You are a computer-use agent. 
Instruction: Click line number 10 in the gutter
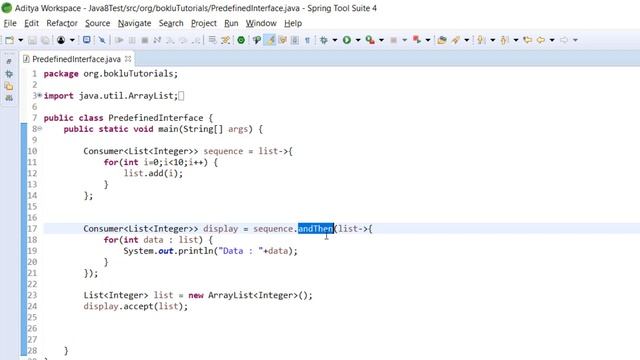coord(32,151)
